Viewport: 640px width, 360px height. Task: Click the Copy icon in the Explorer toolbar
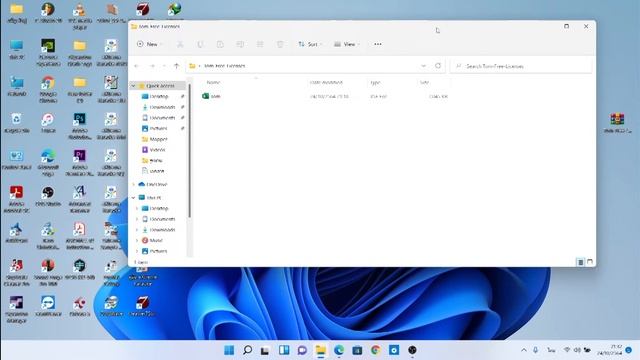pos(200,44)
